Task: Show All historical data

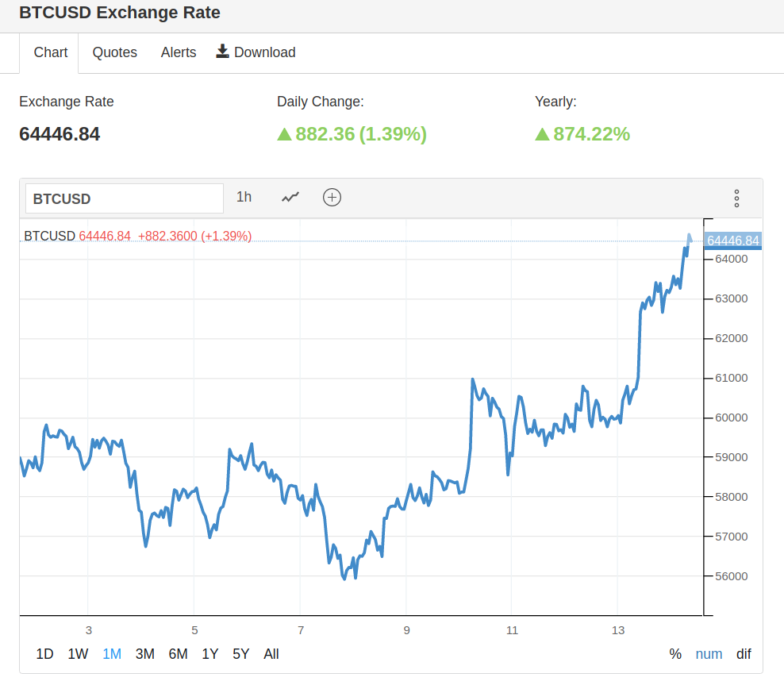Action: 271,654
